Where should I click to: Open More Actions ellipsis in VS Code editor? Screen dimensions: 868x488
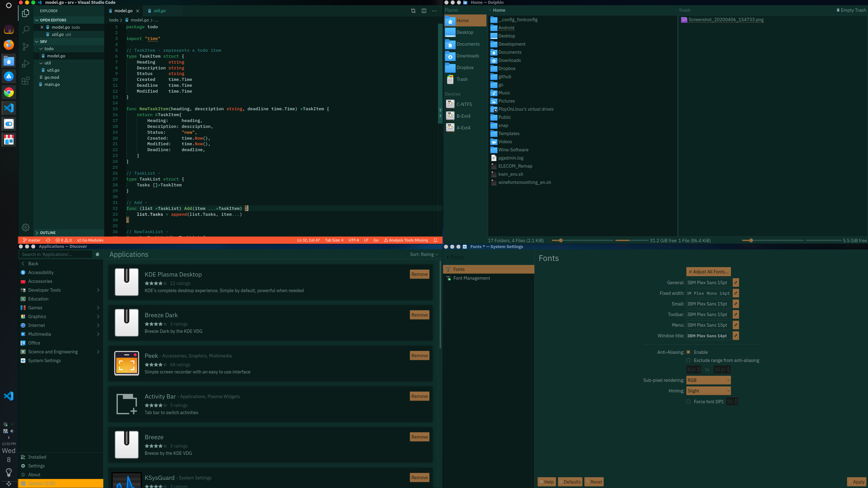pyautogui.click(x=434, y=11)
